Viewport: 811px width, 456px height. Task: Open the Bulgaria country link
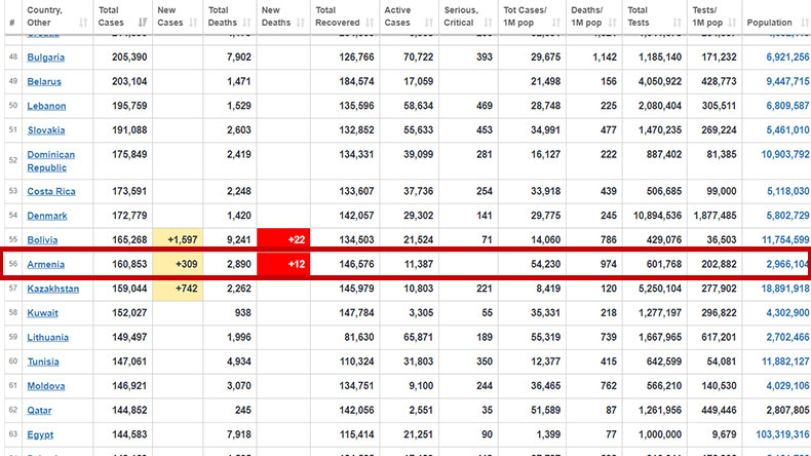click(x=46, y=57)
